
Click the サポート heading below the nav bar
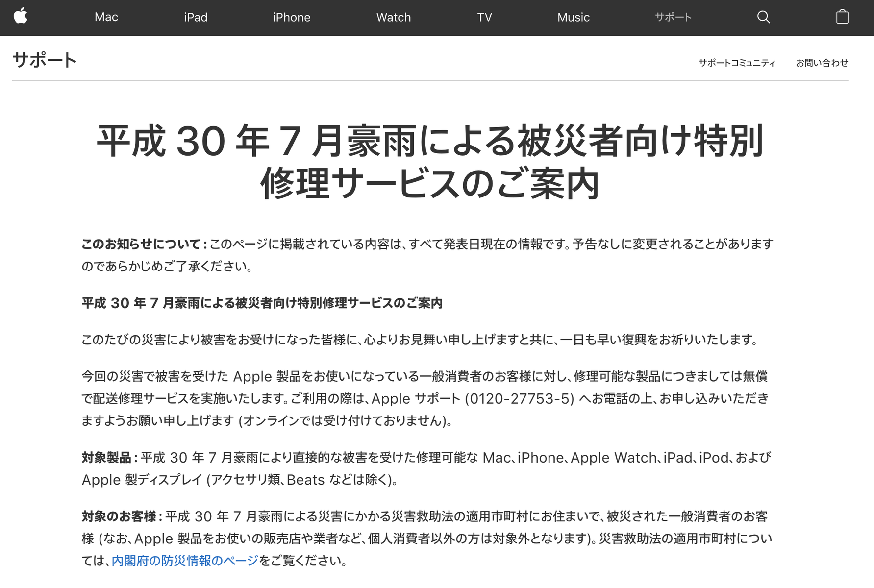[45, 60]
